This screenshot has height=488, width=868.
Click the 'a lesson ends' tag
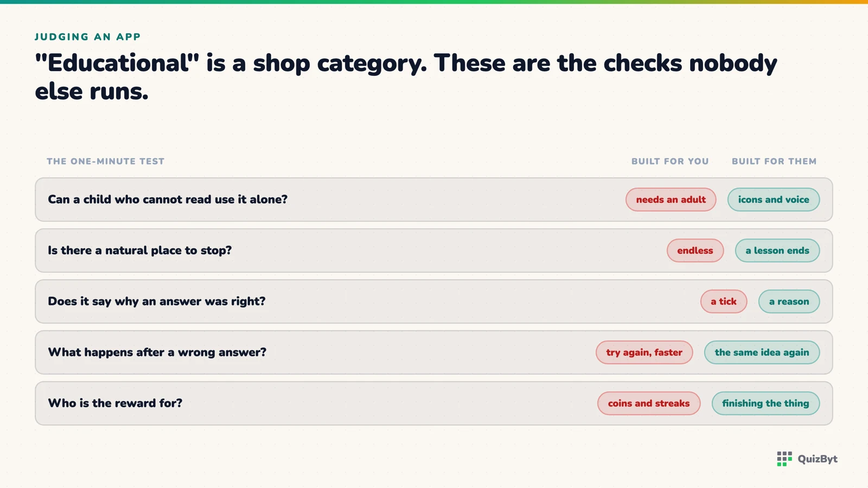pos(777,251)
